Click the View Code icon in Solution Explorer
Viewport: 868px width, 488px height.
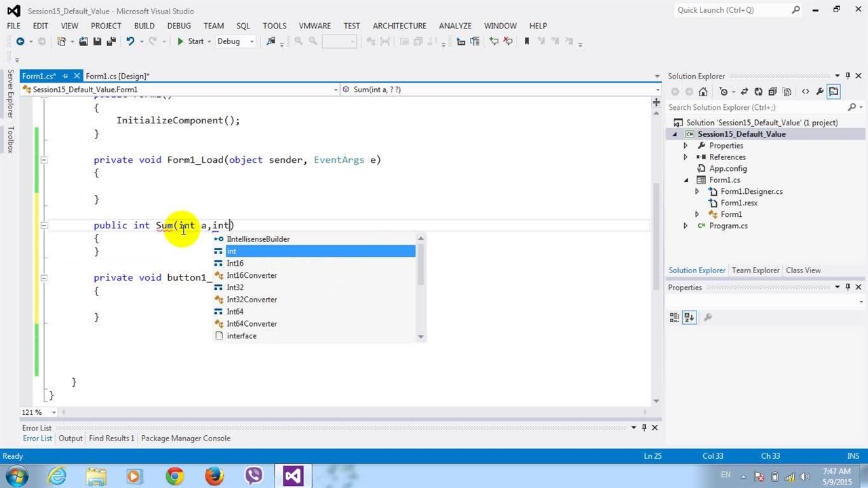coord(805,91)
